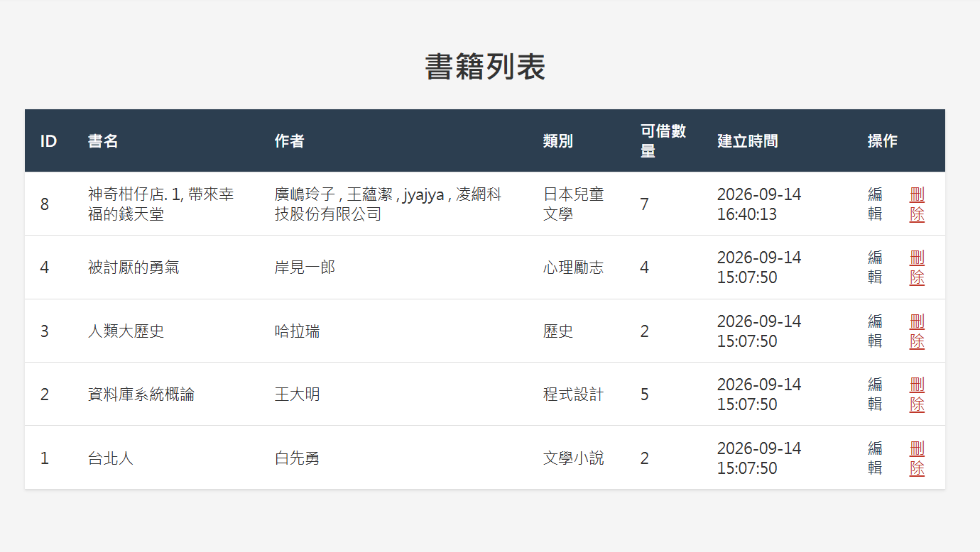
Task: Click the 操作 column header
Action: (883, 141)
